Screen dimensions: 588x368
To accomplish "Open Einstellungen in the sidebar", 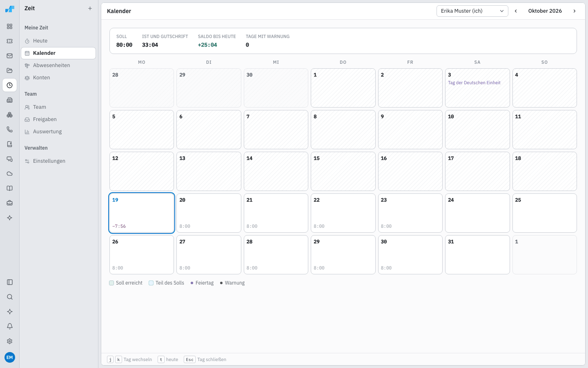I will 58,161.
